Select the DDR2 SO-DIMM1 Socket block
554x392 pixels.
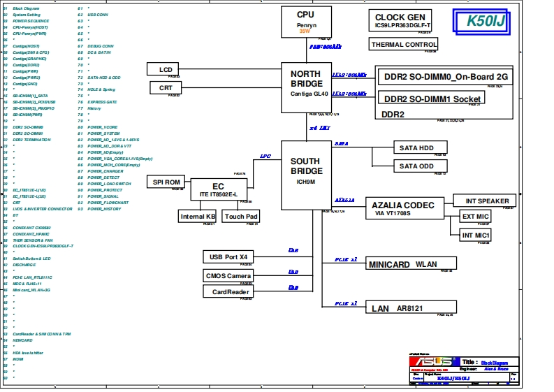pos(432,99)
